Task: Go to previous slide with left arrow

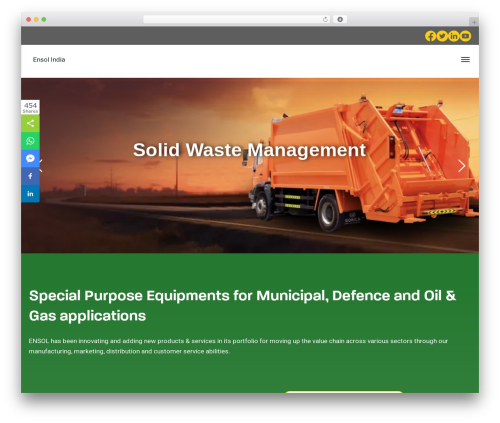Action: 41,166
